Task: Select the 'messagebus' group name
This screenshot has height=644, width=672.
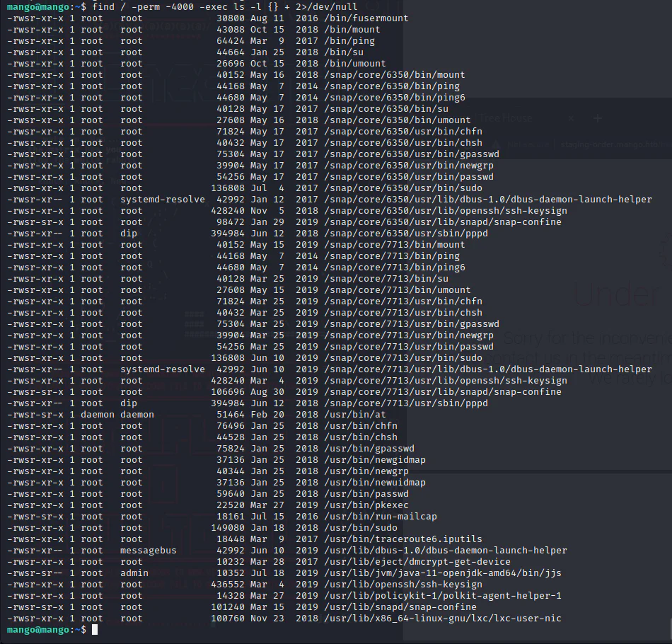Action: (x=149, y=551)
